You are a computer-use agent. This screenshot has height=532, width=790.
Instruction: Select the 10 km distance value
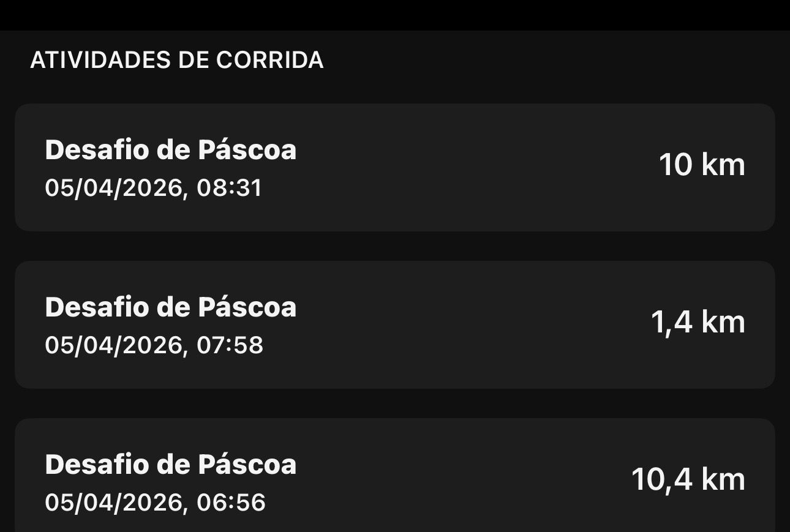coord(702,165)
